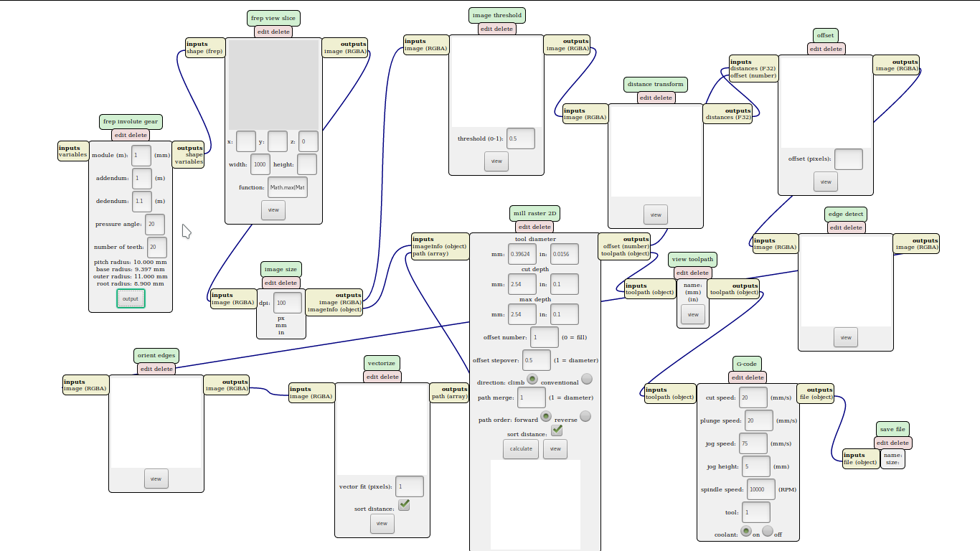980x551 pixels.
Task: Click the save file module title
Action: point(892,429)
